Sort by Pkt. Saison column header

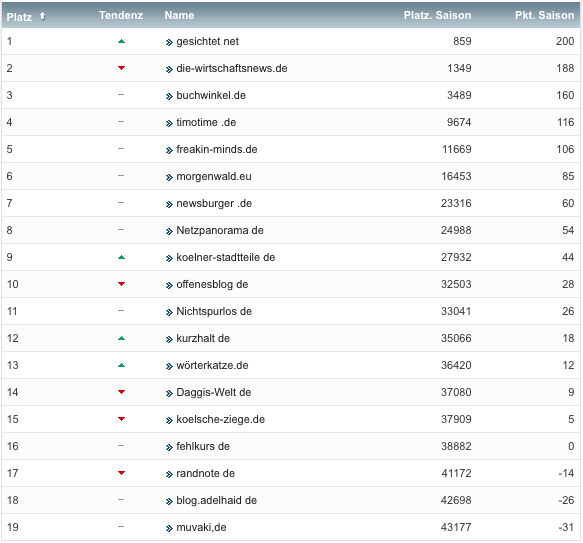point(544,15)
